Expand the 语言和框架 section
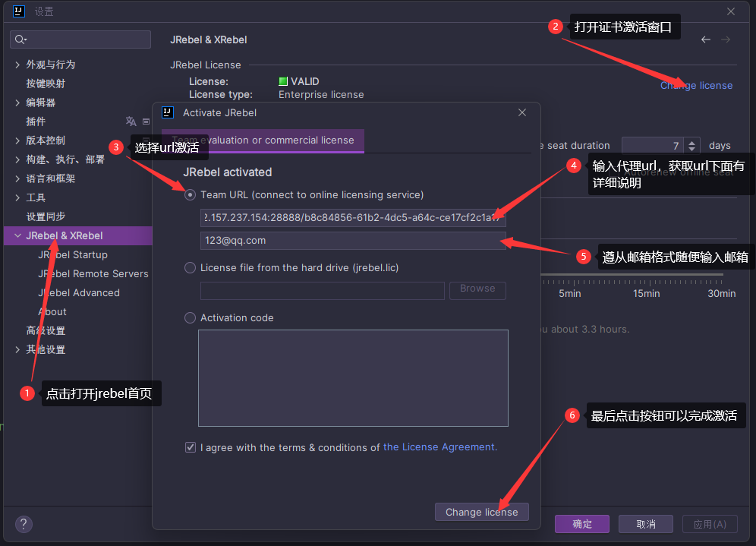The height and width of the screenshot is (546, 756). [x=17, y=178]
